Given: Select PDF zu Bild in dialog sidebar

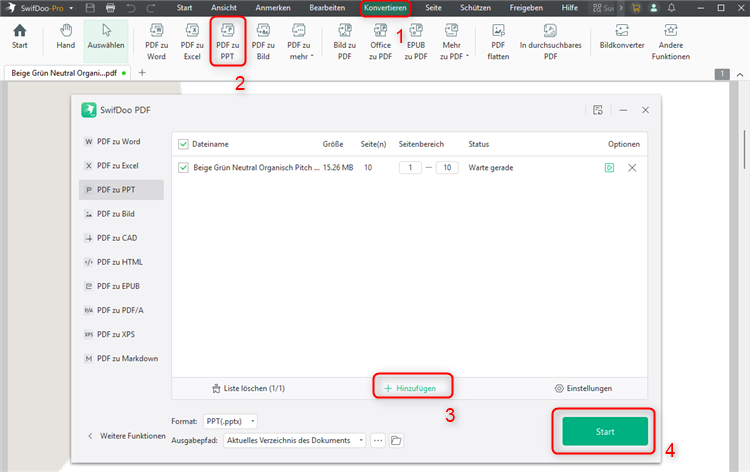Looking at the screenshot, I should 121,214.
